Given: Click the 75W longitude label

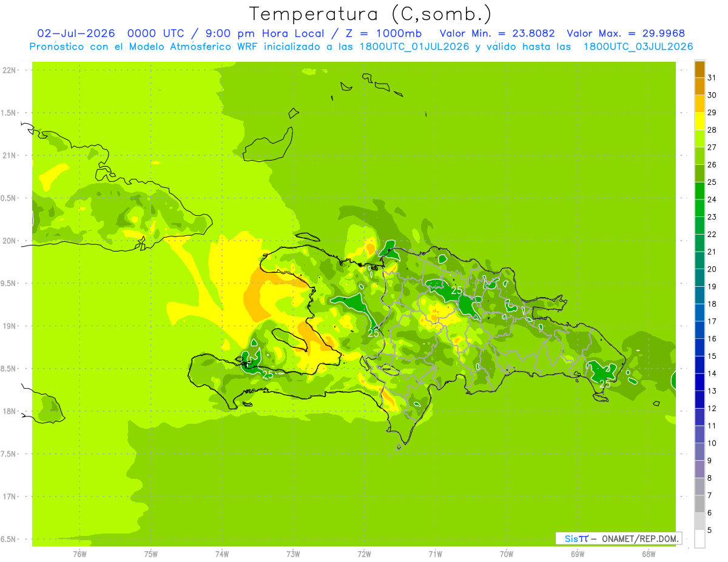Looking at the screenshot, I should click(151, 554).
